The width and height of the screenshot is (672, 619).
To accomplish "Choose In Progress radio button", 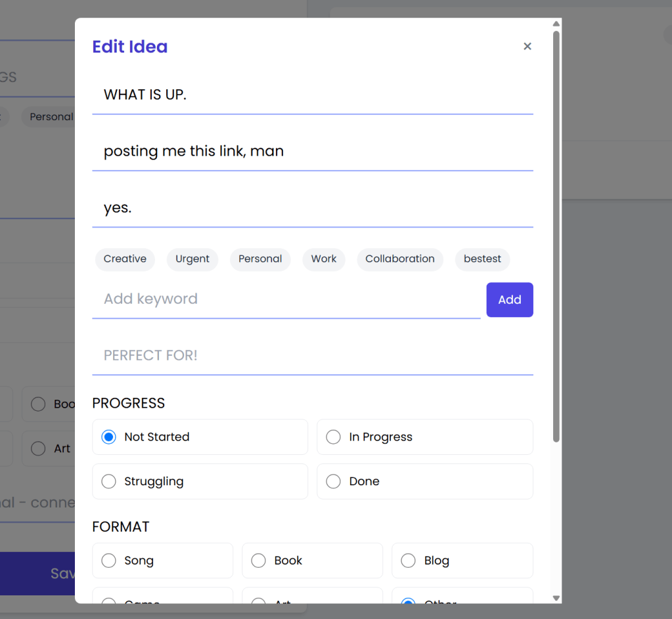I will [x=334, y=437].
